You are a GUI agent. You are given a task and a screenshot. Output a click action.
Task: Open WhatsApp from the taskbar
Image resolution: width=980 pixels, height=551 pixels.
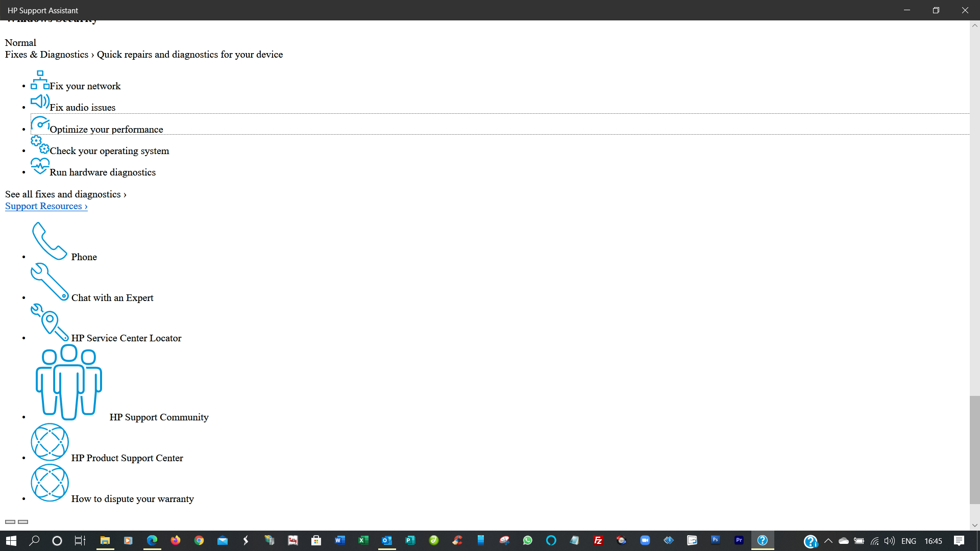[528, 540]
